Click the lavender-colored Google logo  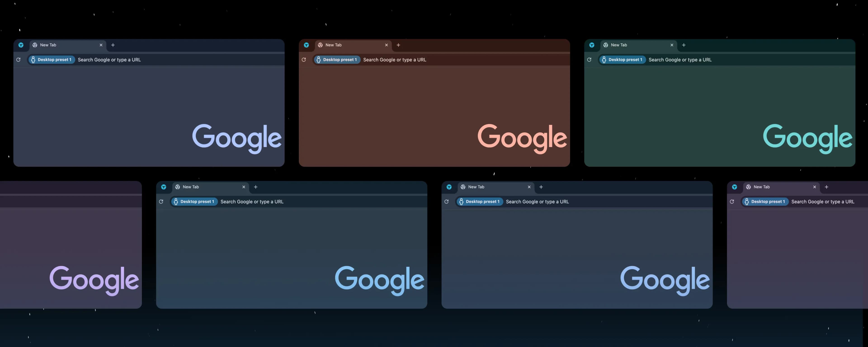pos(94,280)
